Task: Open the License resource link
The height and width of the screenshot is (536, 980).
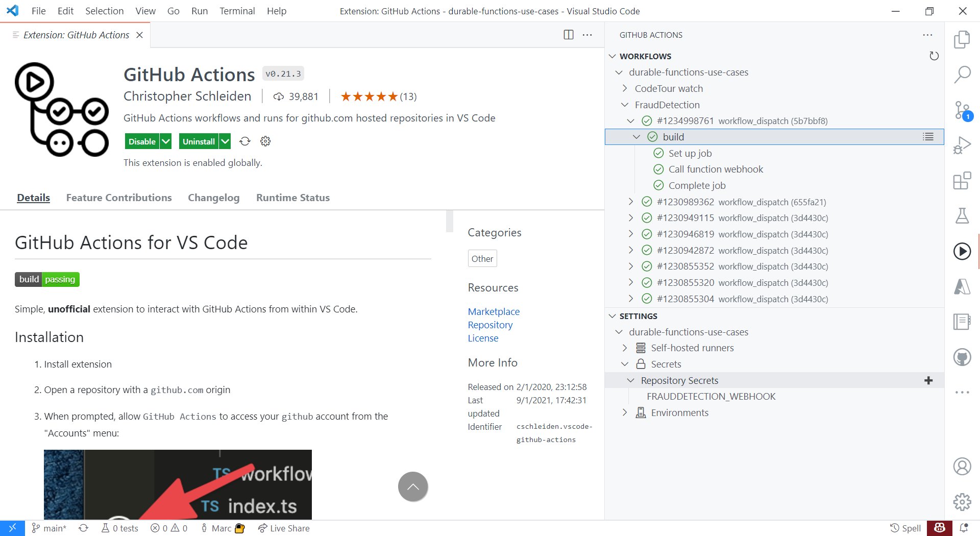Action: click(x=483, y=338)
